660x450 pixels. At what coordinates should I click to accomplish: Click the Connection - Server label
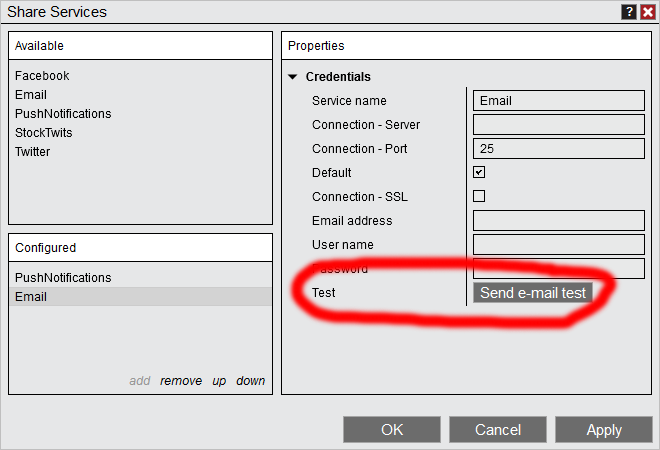(x=366, y=125)
